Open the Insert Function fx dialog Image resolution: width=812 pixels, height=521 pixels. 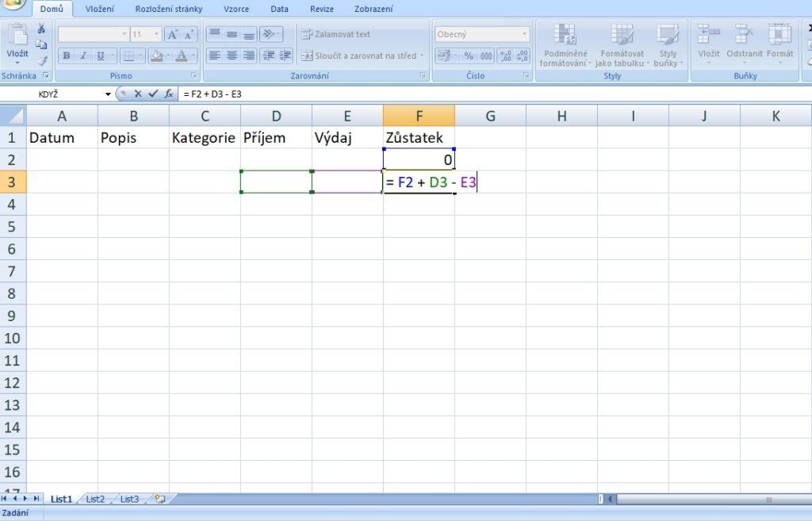(169, 94)
